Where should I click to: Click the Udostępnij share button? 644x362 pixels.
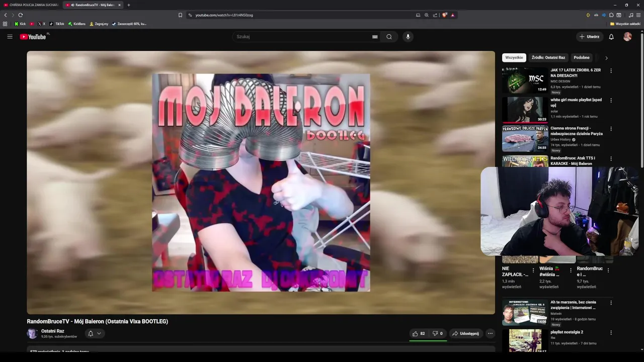point(465,333)
